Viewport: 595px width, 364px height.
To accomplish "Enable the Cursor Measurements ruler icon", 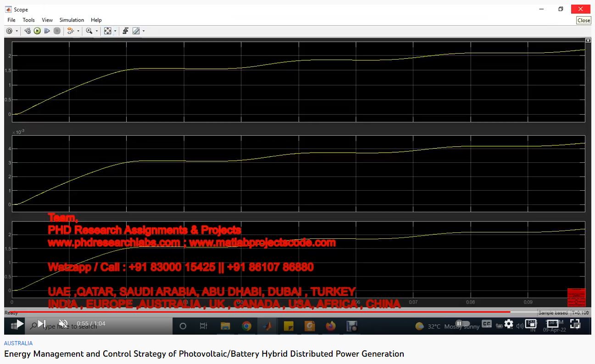I will (136, 31).
